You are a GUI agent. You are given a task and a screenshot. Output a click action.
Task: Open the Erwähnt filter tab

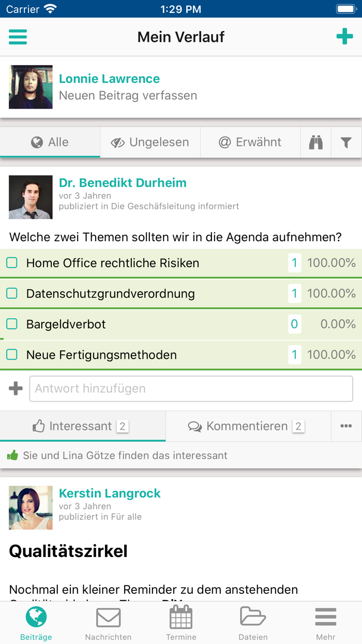pyautogui.click(x=250, y=142)
